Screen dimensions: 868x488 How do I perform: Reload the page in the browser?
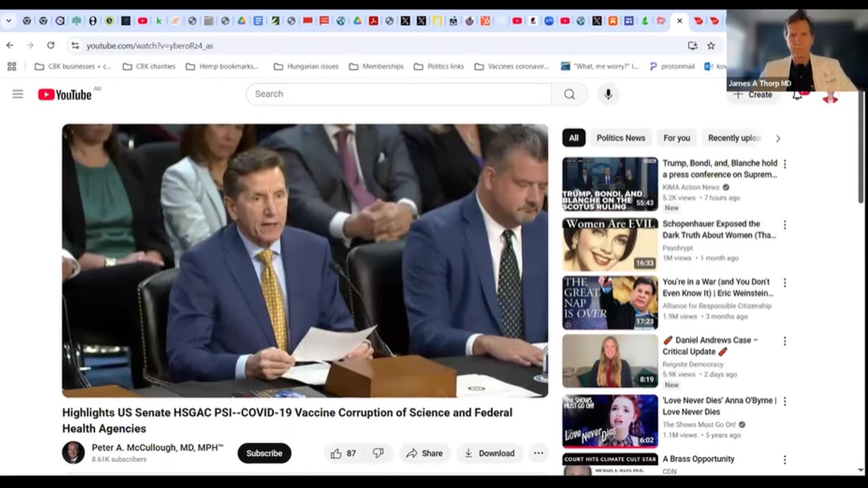tap(50, 45)
